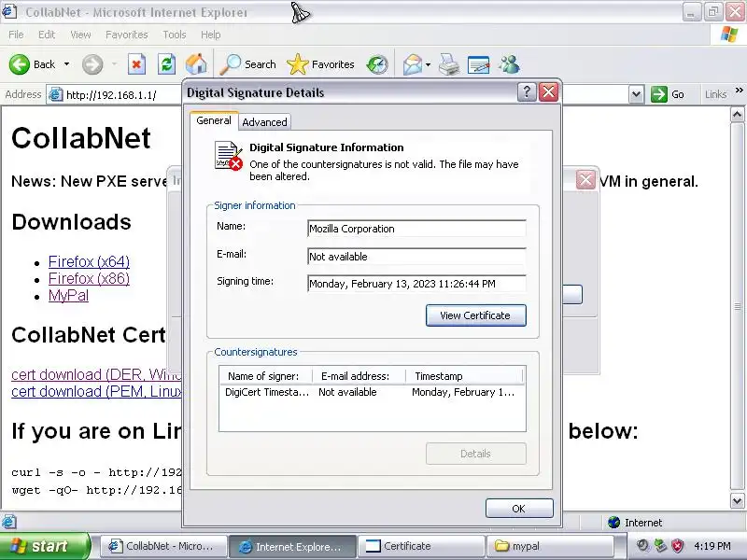
Task: Open the File menu
Action: [16, 35]
